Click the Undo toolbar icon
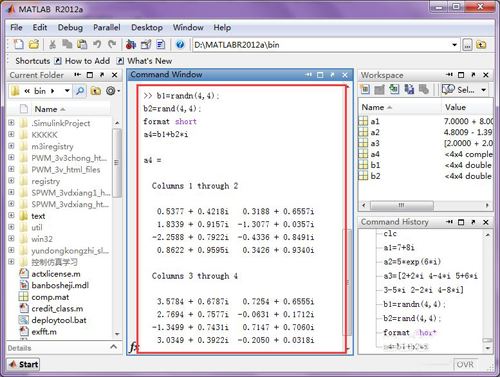500x377 pixels. pos(97,44)
